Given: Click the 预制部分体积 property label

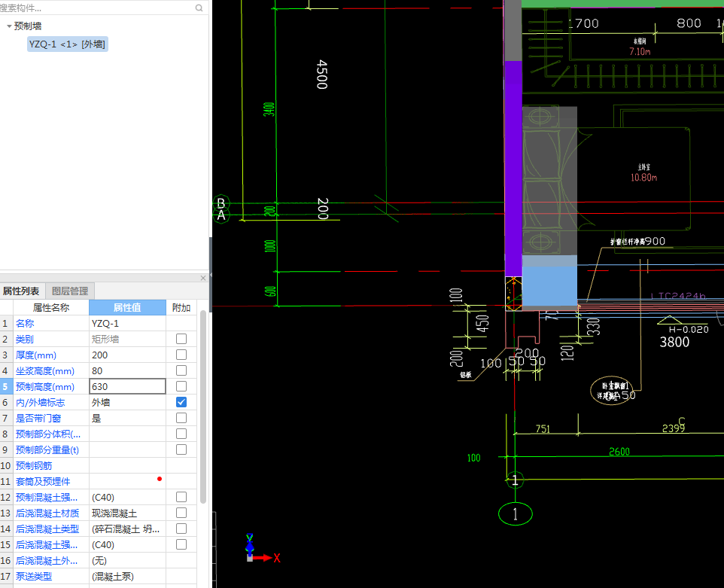Looking at the screenshot, I should click(48, 434).
